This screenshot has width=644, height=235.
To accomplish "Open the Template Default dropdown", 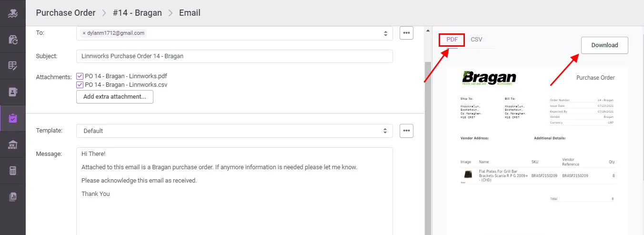I will [234, 131].
